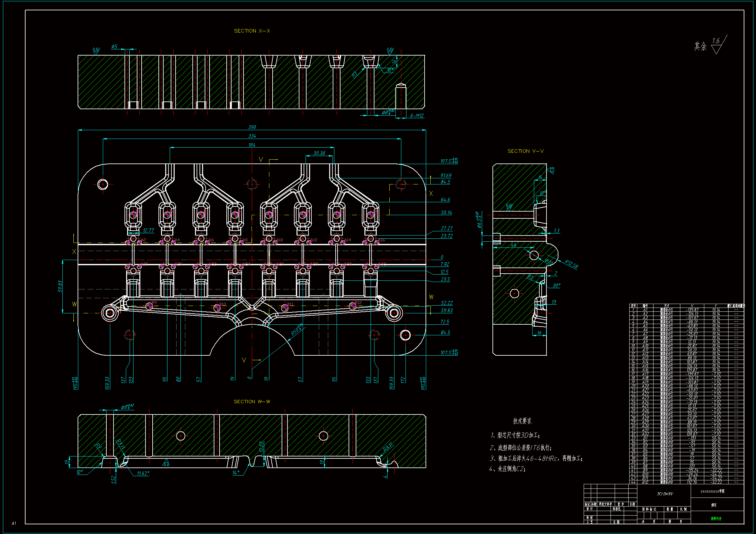The height and width of the screenshot is (534, 756).
Task: Click the 比例 scale cell in title block
Action: 684,509
